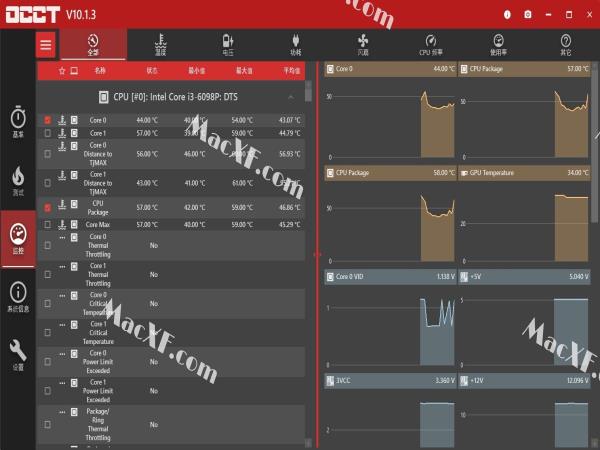
Task: Switch to the 其它 other tab
Action: [x=566, y=45]
